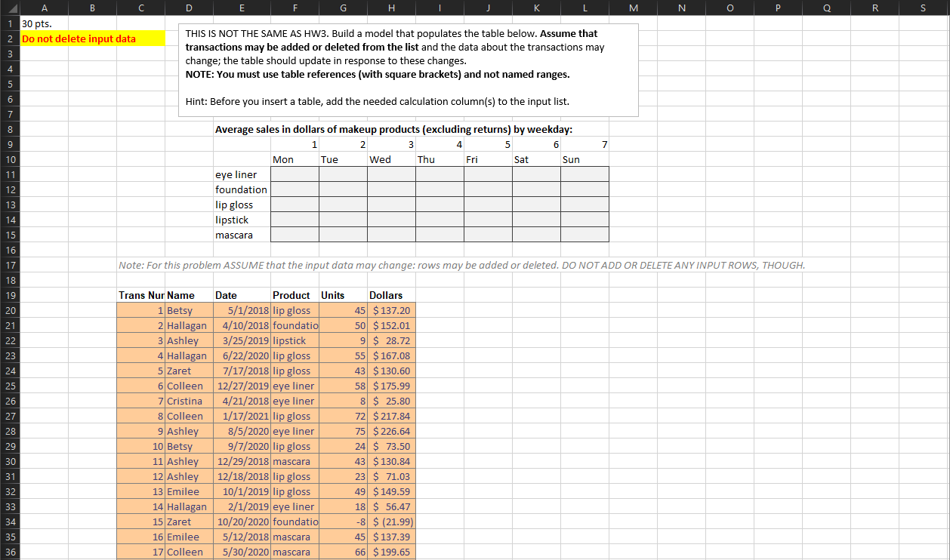Click the date 3/25/2019 cell

242,340
